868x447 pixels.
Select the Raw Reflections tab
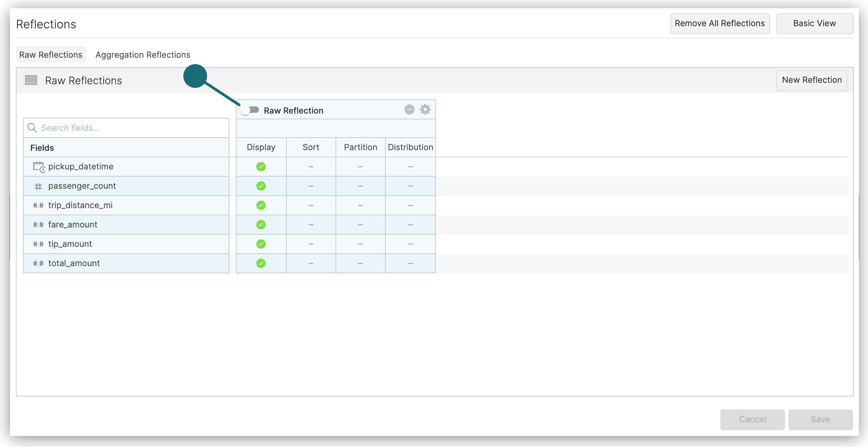51,55
